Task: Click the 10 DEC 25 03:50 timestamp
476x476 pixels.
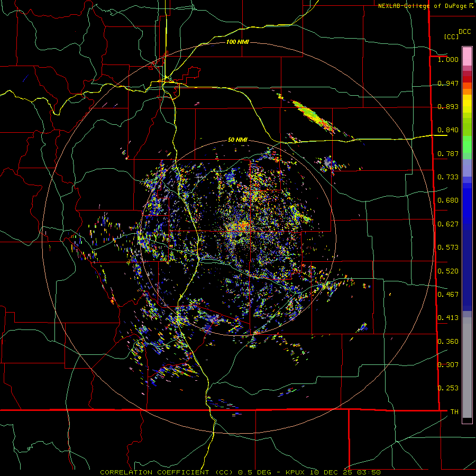Action: point(345,472)
